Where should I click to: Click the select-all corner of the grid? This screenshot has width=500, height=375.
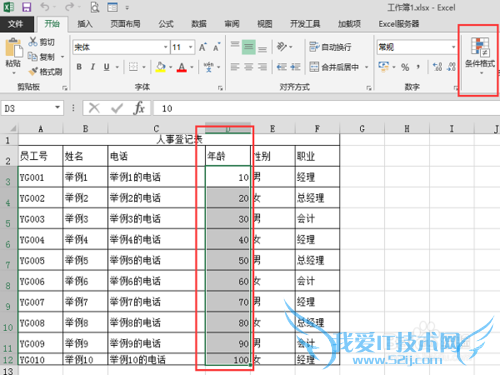click(9, 128)
